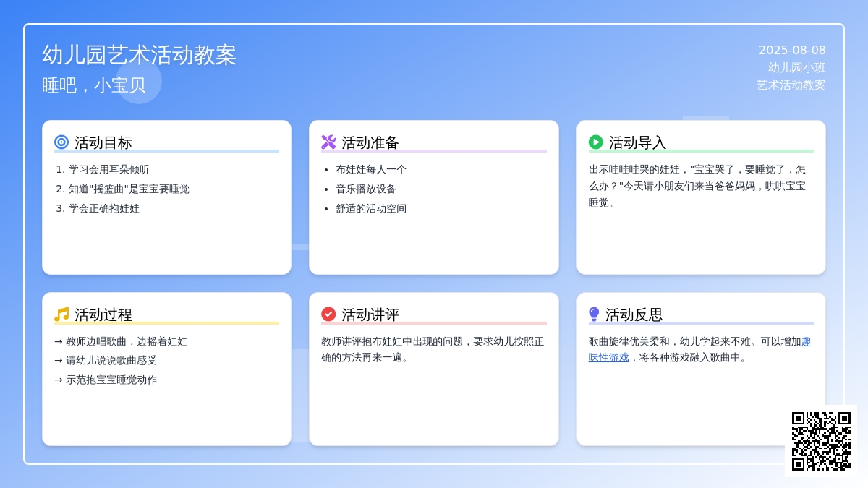
Task: Click the 活动过程 heading
Action: pyautogui.click(x=103, y=314)
